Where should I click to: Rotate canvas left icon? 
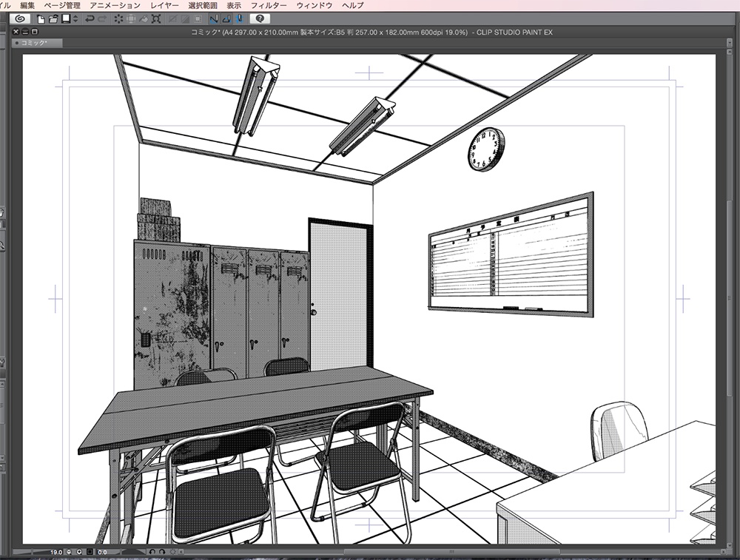(x=152, y=552)
